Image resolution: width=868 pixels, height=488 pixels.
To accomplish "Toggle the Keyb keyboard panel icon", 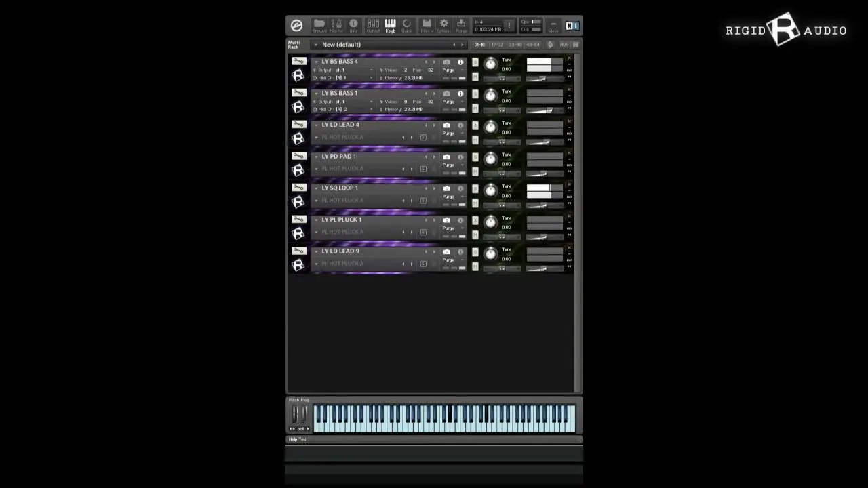I will click(390, 25).
